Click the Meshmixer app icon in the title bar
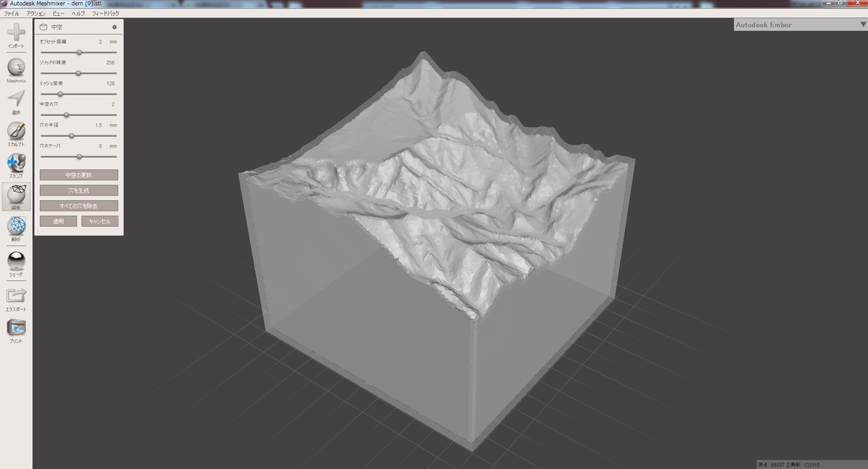 pyautogui.click(x=4, y=4)
